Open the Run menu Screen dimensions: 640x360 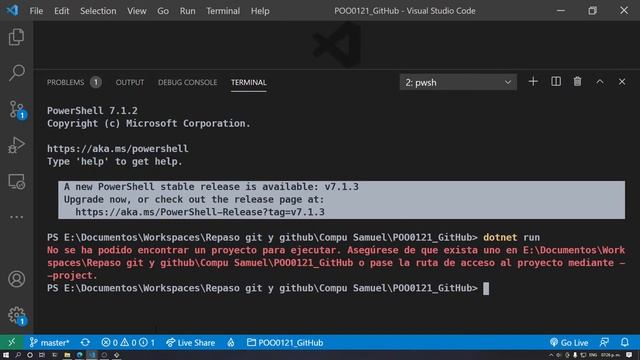(x=187, y=11)
